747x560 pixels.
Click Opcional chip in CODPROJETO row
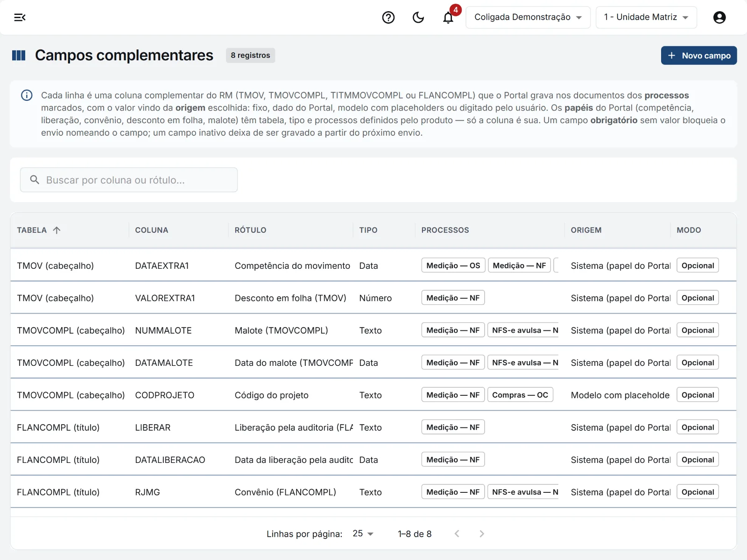click(x=698, y=395)
